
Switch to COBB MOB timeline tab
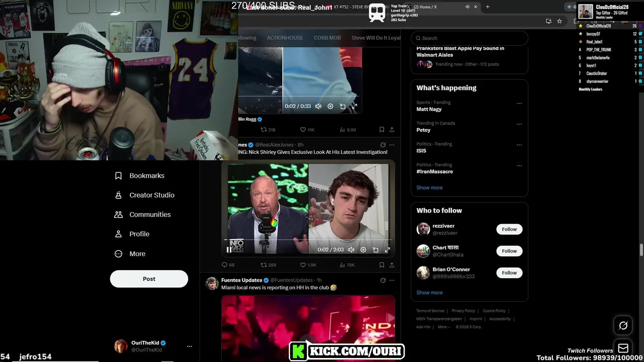tap(327, 38)
